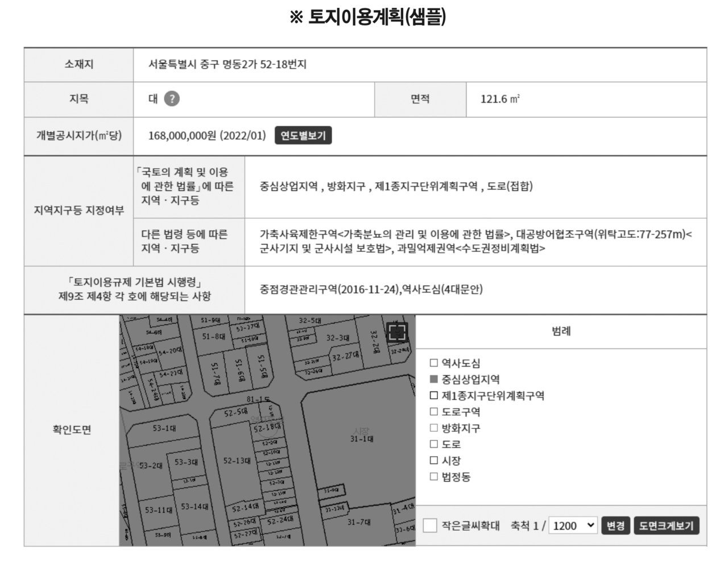The image size is (728, 562).
Task: Select parcel 52-18대 on the map
Action: [x=267, y=428]
